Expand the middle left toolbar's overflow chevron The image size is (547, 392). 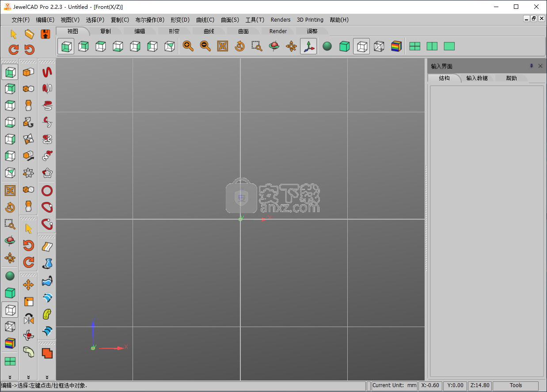pos(29,377)
